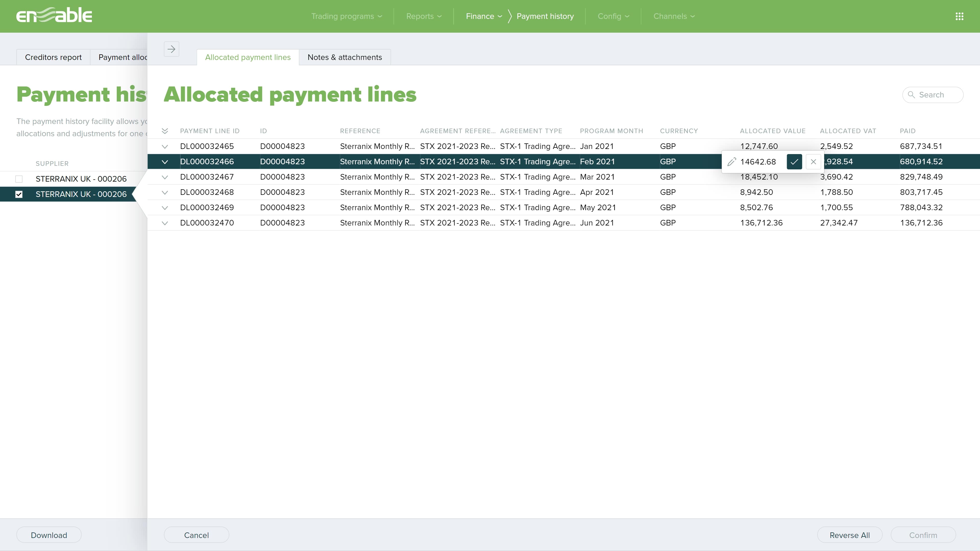980x551 pixels.
Task: Expand all rows with double chevron
Action: pos(165,131)
